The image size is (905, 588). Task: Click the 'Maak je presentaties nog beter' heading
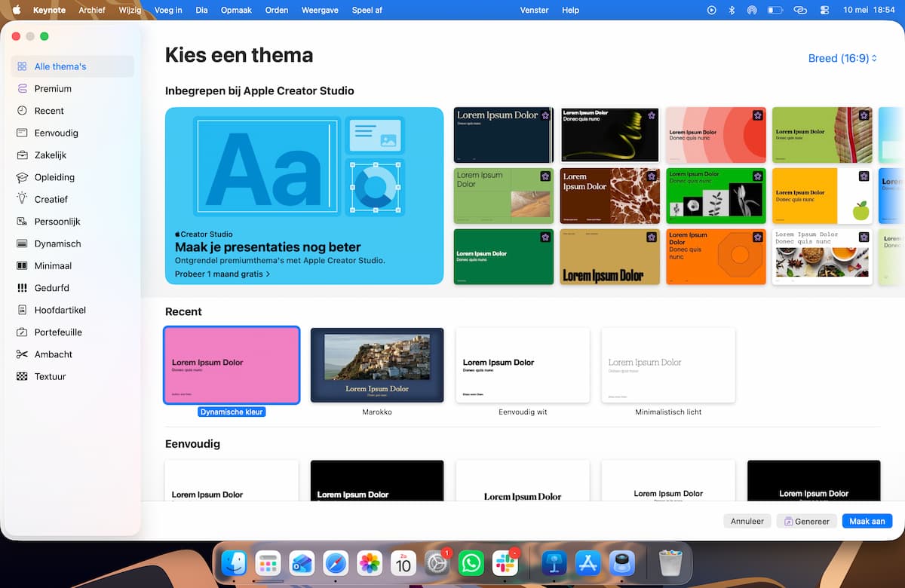tap(268, 247)
